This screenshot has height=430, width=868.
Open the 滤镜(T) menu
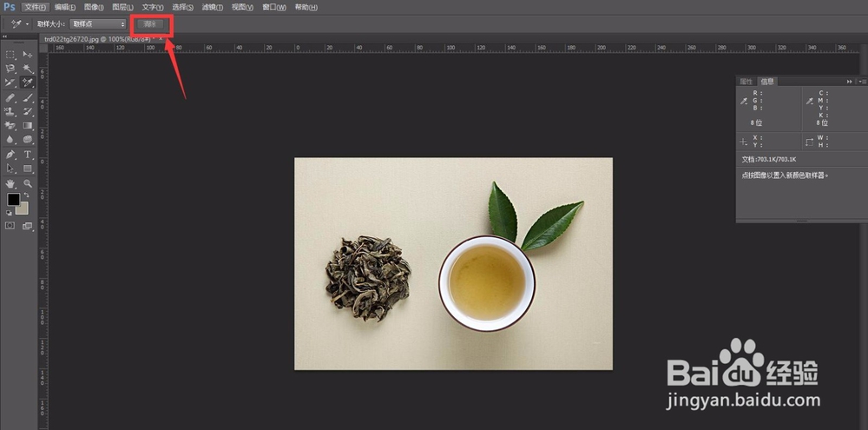coord(213,7)
